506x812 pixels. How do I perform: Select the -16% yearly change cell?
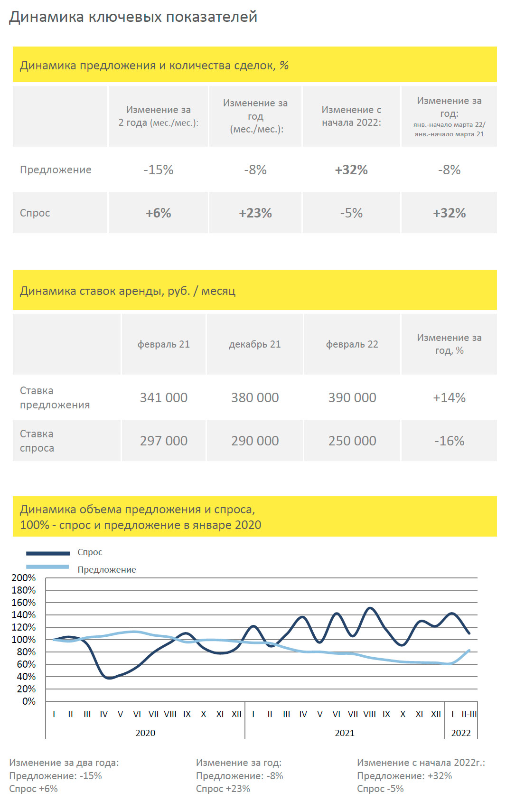449,441
